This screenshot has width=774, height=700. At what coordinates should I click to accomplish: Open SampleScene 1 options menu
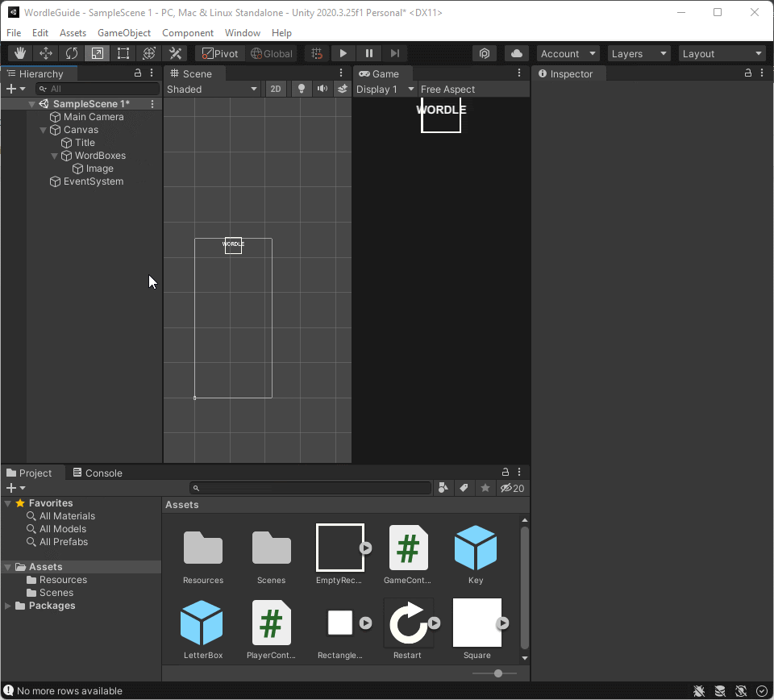(x=152, y=104)
